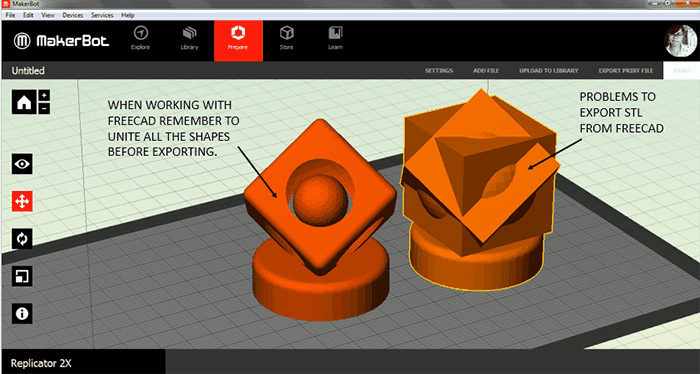Click UPLOAD TO LIBRARY
This screenshot has height=374, width=700.
coord(549,71)
